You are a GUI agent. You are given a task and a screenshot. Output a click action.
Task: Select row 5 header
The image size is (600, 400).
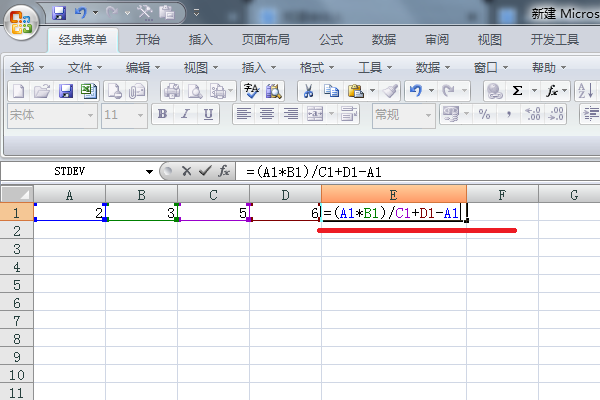16,285
